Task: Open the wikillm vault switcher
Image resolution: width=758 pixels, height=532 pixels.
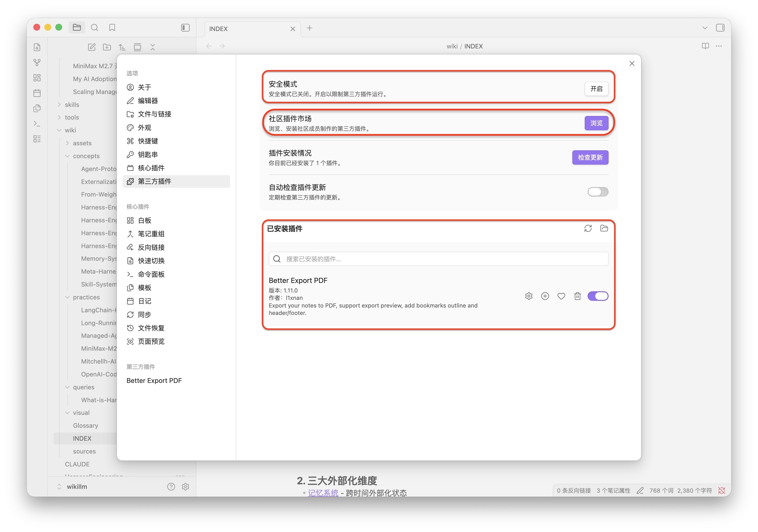Action: pyautogui.click(x=77, y=486)
